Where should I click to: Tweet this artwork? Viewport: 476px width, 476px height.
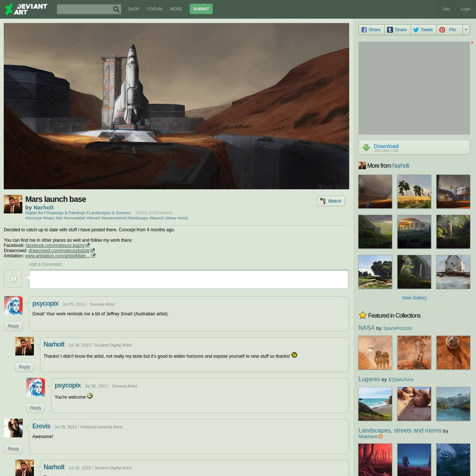pos(424,30)
